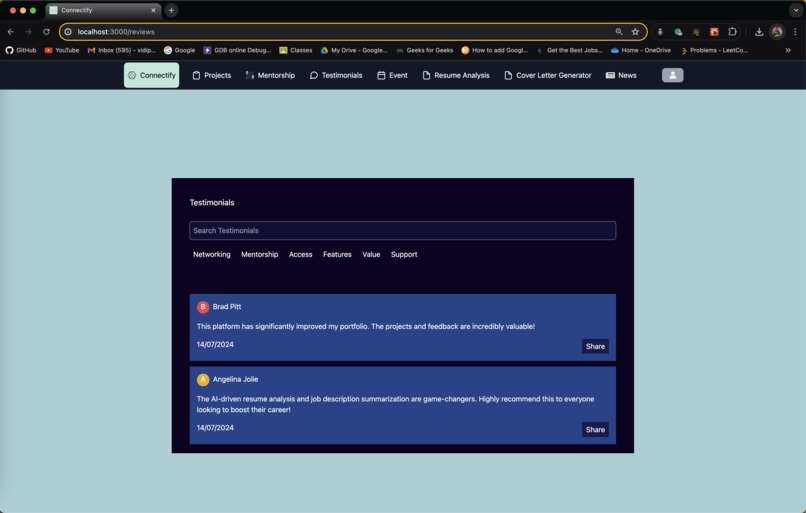Image resolution: width=806 pixels, height=513 pixels.
Task: Click the browser back arrow
Action: point(11,32)
